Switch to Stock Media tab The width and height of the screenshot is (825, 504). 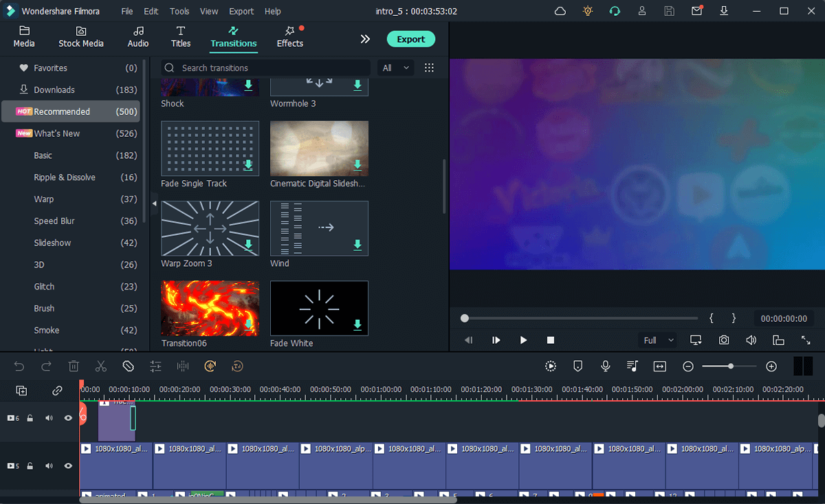click(x=81, y=37)
